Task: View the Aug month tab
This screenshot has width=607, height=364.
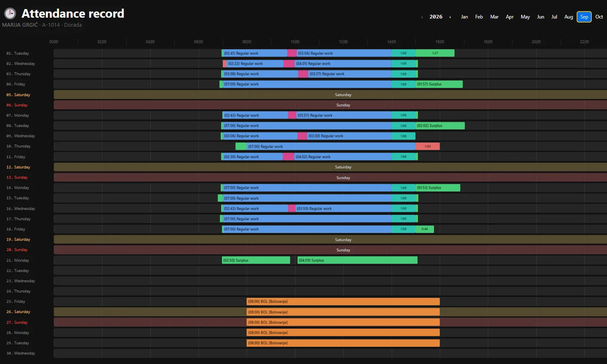Action: click(x=568, y=17)
